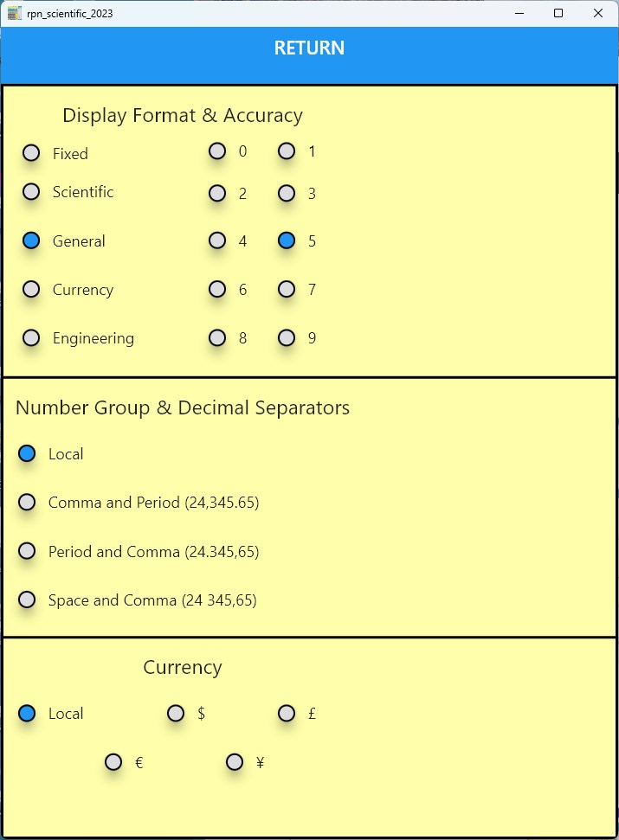Select the Fixed display format
The height and width of the screenshot is (840, 619).
coord(31,153)
